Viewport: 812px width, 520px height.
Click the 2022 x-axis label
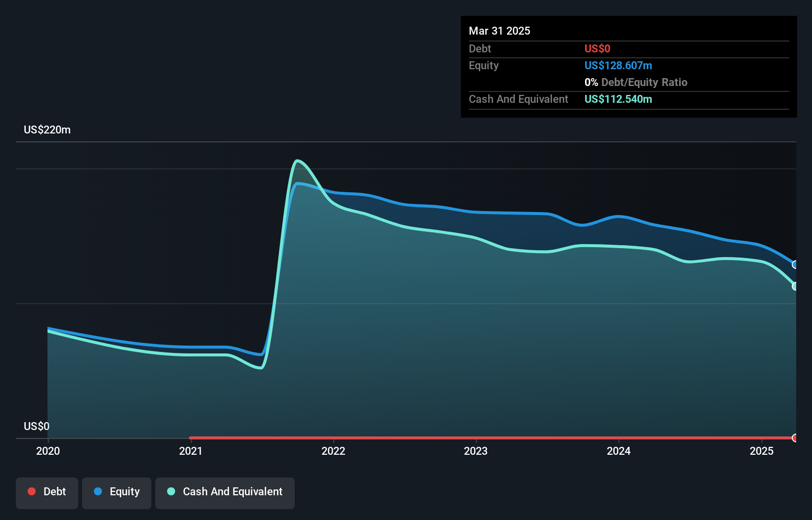333,451
